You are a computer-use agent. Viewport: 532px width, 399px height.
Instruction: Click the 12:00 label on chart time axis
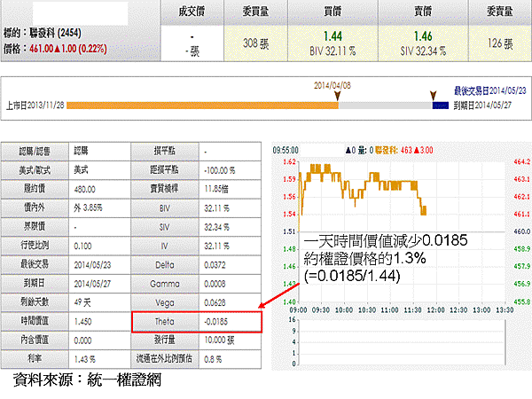pos(435,310)
